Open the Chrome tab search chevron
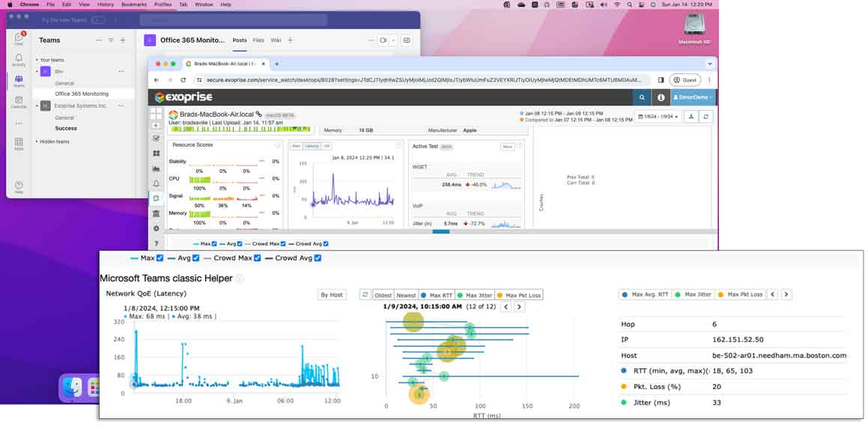 click(709, 64)
